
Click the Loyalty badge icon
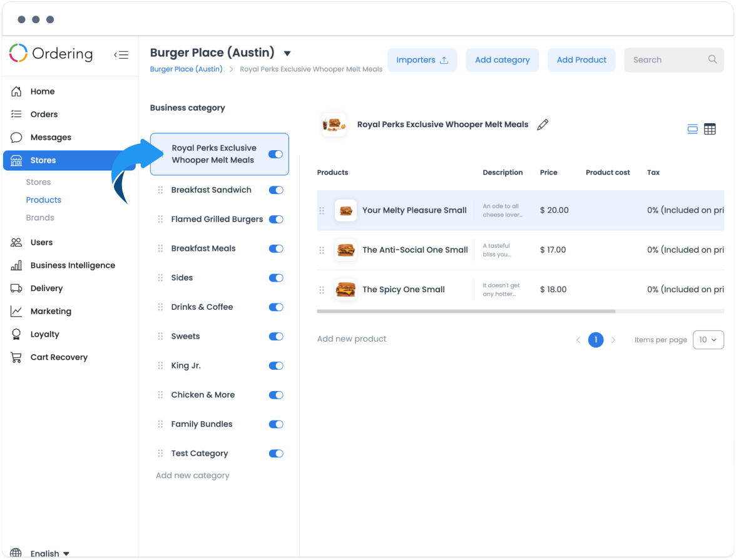[16, 334]
